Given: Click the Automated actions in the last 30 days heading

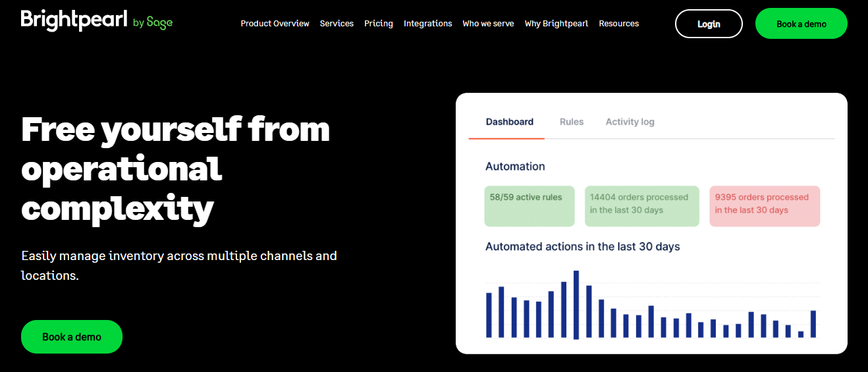Looking at the screenshot, I should [583, 247].
